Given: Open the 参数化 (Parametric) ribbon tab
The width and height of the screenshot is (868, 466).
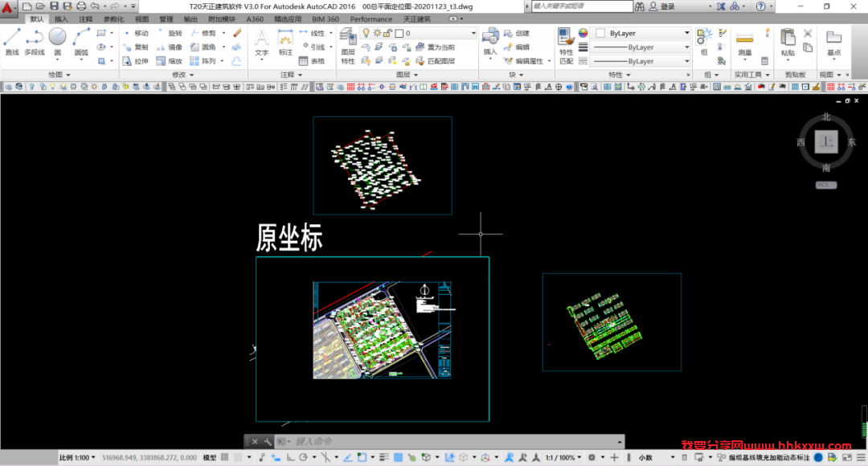Looking at the screenshot, I should (113, 18).
